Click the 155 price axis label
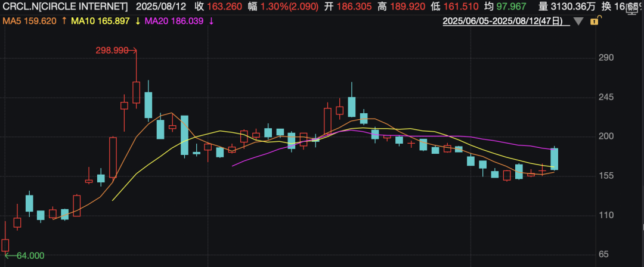The image size is (644, 267). pos(606,176)
